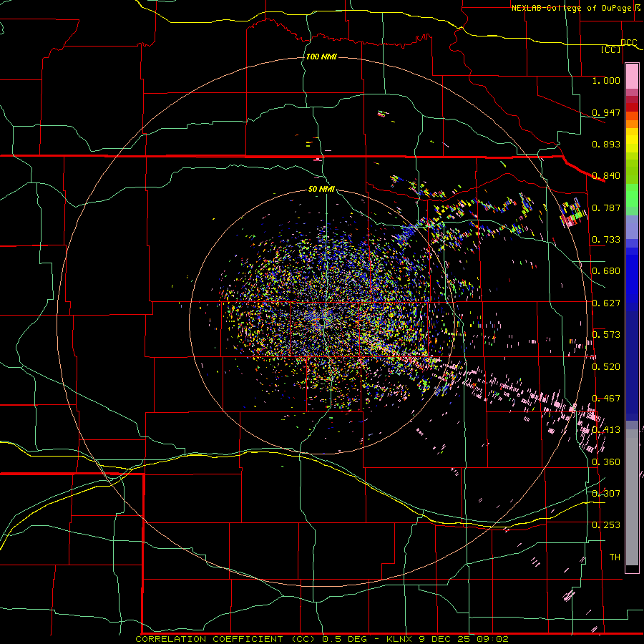Click the 0.413 legend value
The width and height of the screenshot is (644, 644).
pos(606,430)
